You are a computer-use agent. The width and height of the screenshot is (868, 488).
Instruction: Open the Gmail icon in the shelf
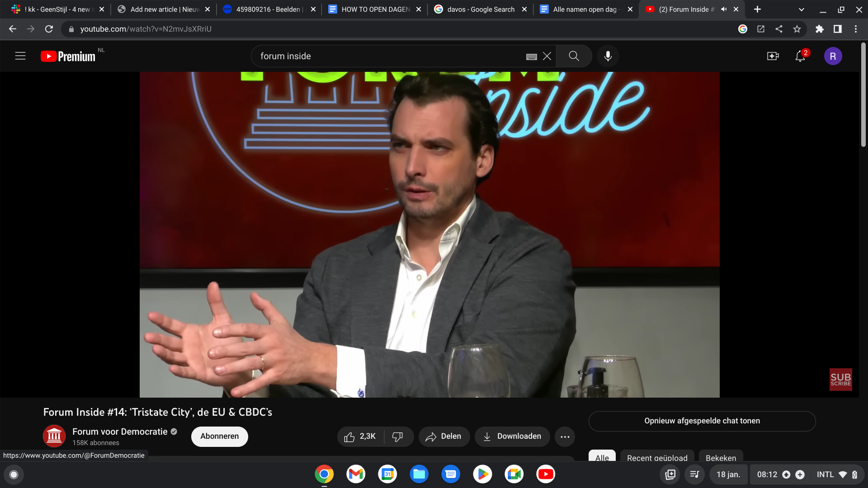coord(356,474)
